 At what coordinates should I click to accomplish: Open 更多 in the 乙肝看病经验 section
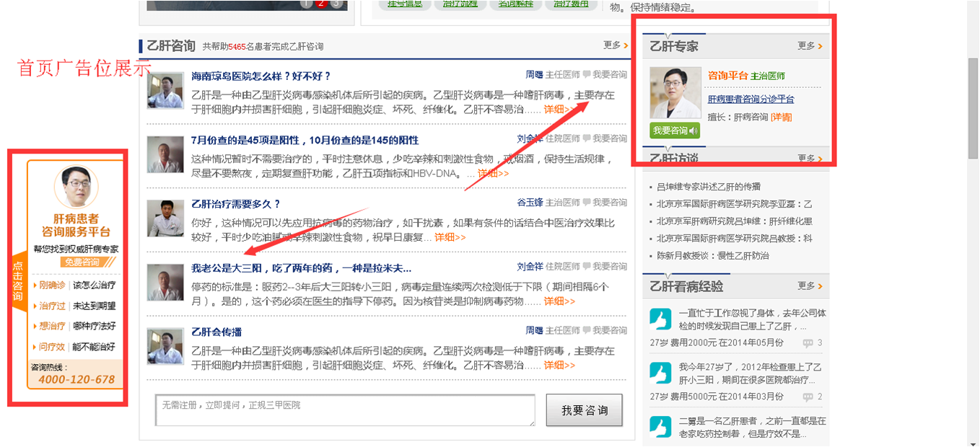click(x=807, y=286)
